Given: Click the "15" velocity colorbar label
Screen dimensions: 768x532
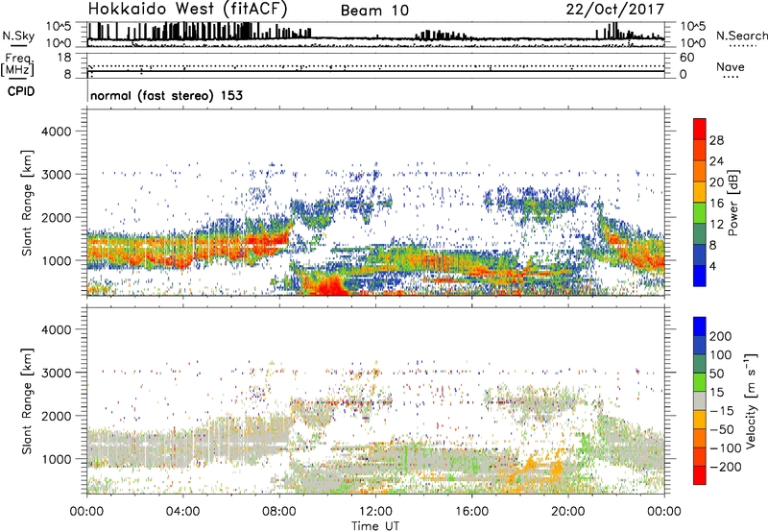Looking at the screenshot, I should pyautogui.click(x=716, y=393).
